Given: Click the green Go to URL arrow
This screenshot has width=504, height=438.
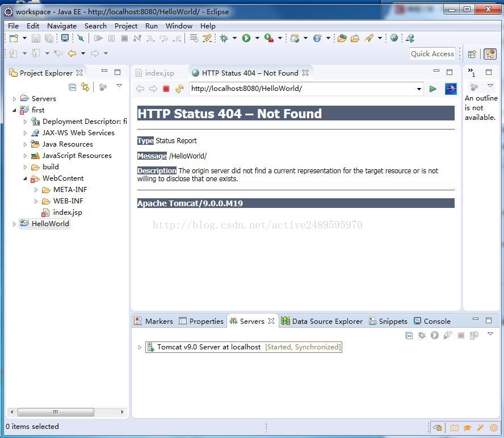Looking at the screenshot, I should tap(433, 89).
